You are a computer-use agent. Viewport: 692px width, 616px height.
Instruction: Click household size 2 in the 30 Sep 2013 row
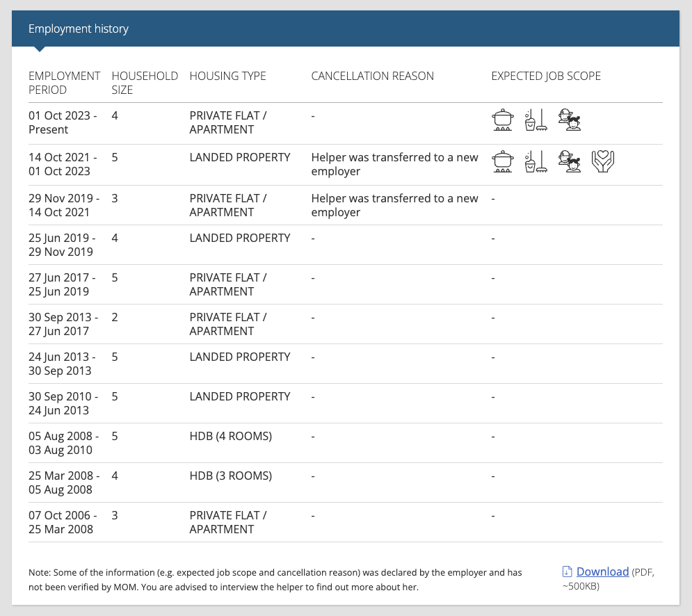[x=115, y=317]
